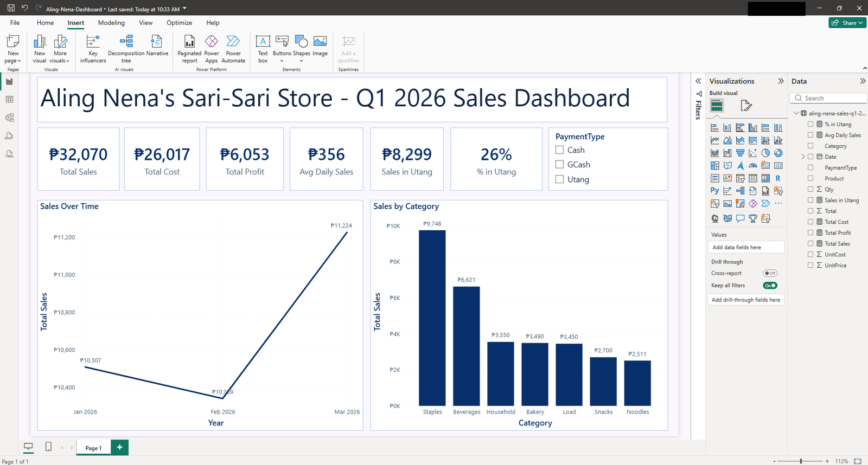Get more visuals ellipsis icon
The height and width of the screenshot is (465, 868).
(x=778, y=204)
